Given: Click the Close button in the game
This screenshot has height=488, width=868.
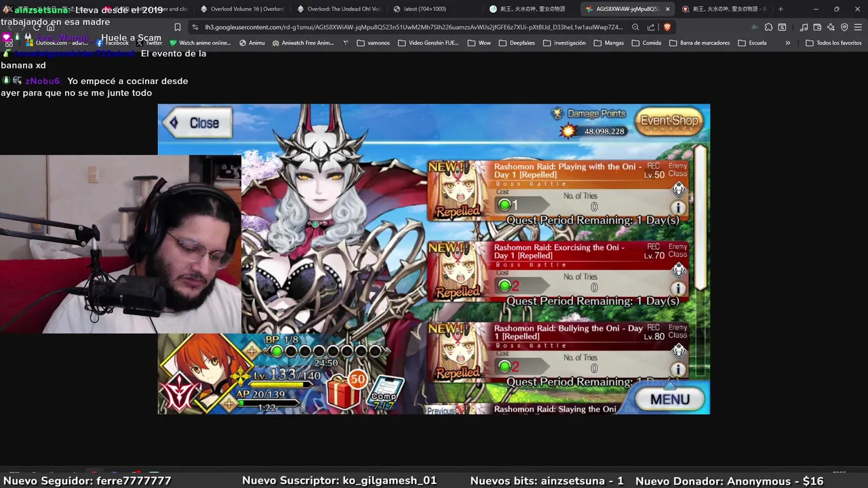Looking at the screenshot, I should 197,123.
